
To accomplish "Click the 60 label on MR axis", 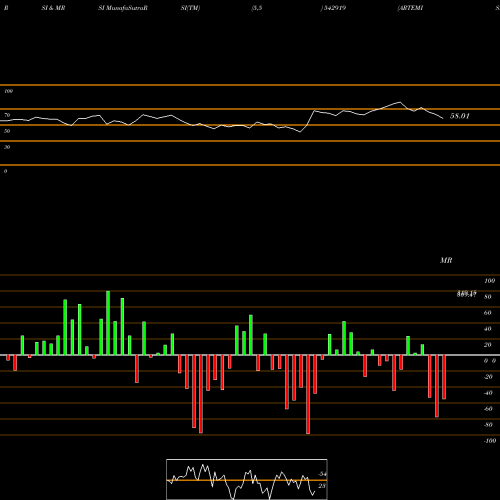I will pos(488,313).
